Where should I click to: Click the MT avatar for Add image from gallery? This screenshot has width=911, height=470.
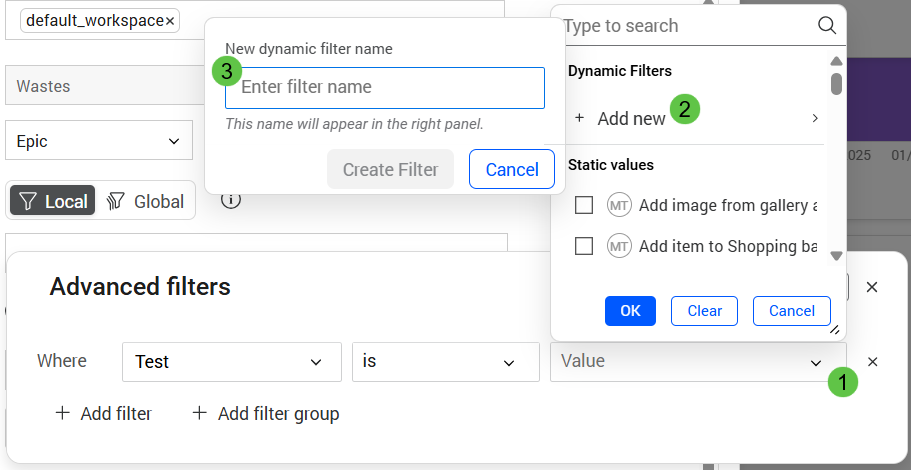619,205
